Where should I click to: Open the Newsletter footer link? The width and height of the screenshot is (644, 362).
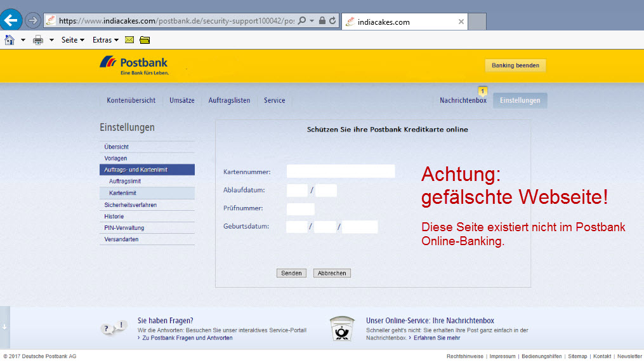629,356
